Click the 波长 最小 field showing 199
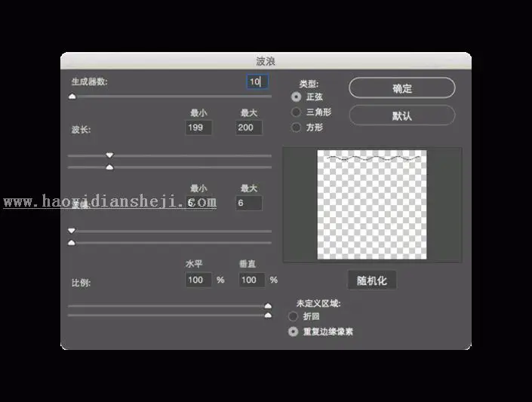Screen dimensions: 532x402 (198, 127)
